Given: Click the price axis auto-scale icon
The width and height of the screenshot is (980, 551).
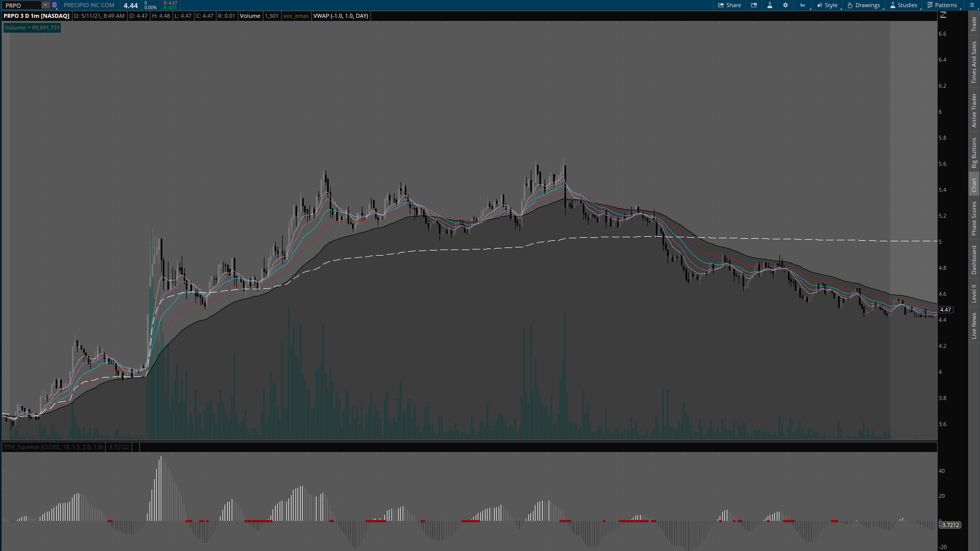Looking at the screenshot, I should [943, 15].
